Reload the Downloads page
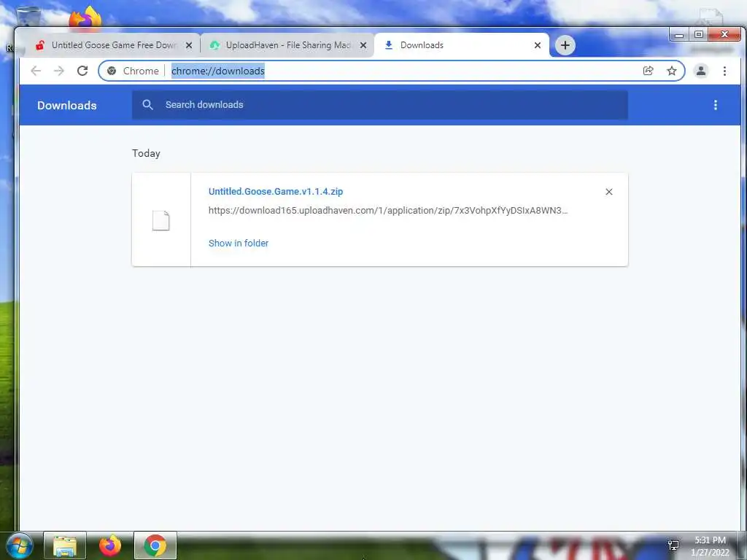 click(x=82, y=71)
